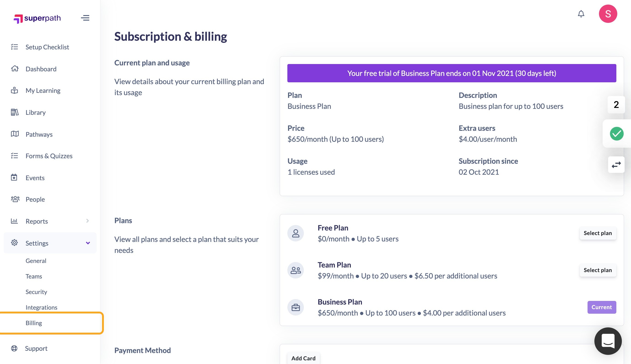Click the Integrations settings link
The width and height of the screenshot is (631, 364).
[42, 307]
